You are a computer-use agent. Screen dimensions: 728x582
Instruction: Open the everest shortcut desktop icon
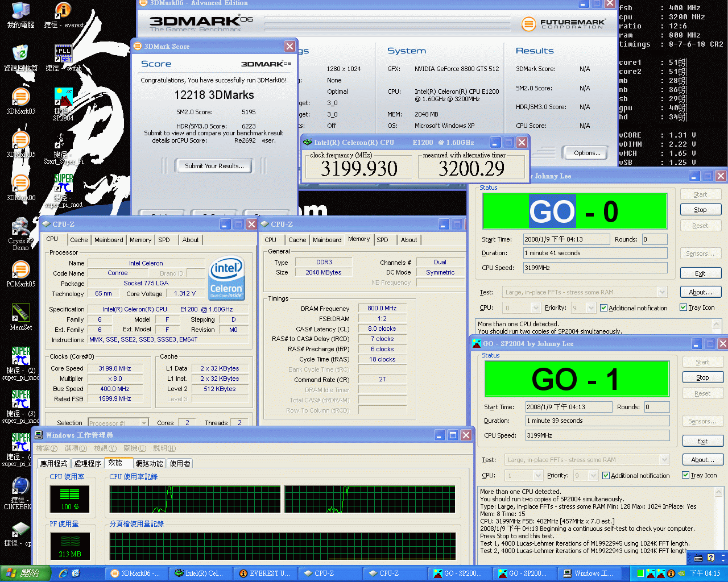coord(63,15)
